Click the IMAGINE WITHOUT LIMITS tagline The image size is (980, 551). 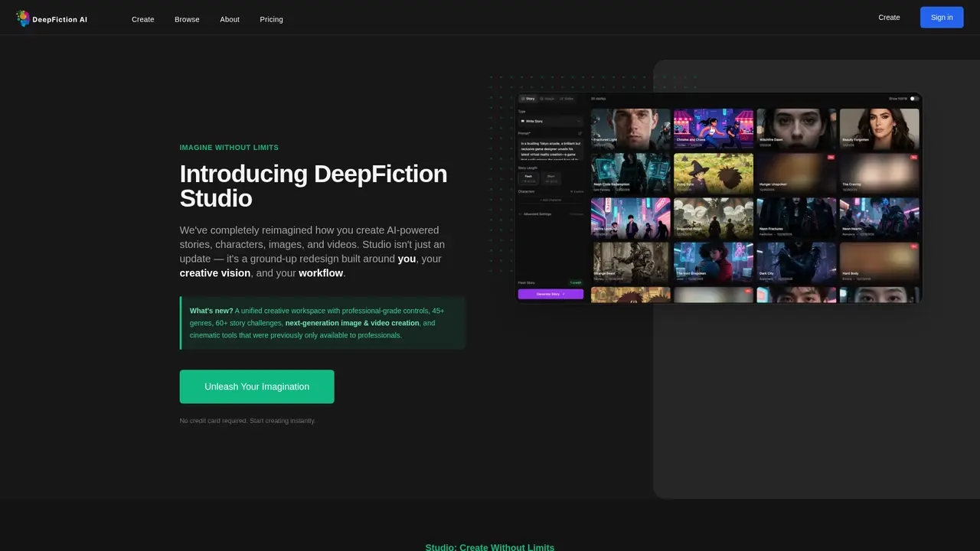[x=229, y=147]
